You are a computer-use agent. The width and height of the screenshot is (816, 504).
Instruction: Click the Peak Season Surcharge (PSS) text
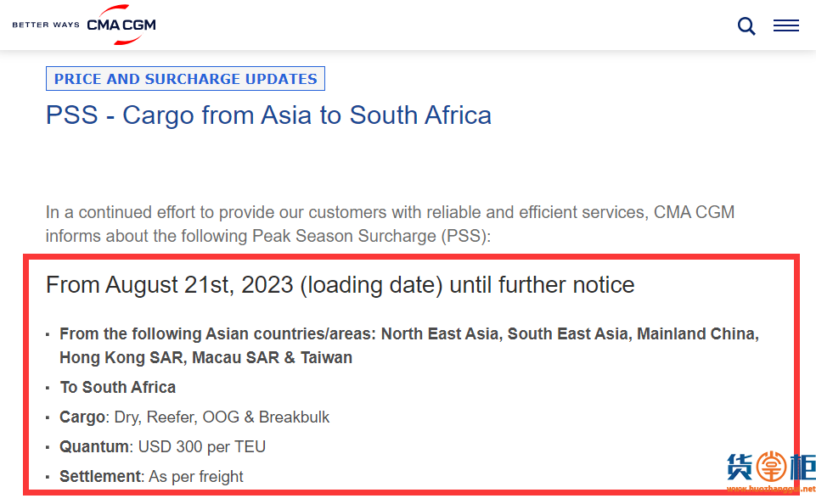click(369, 236)
